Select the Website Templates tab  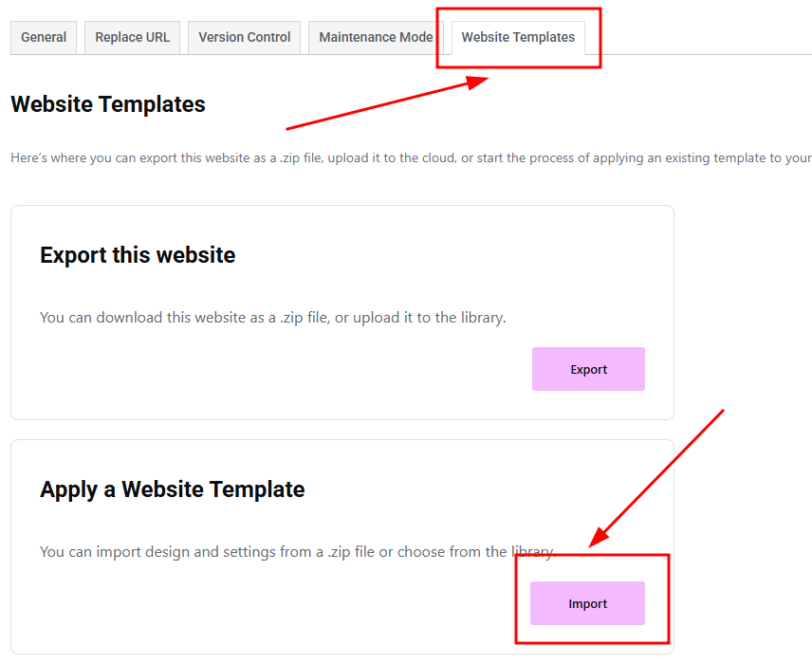[518, 37]
